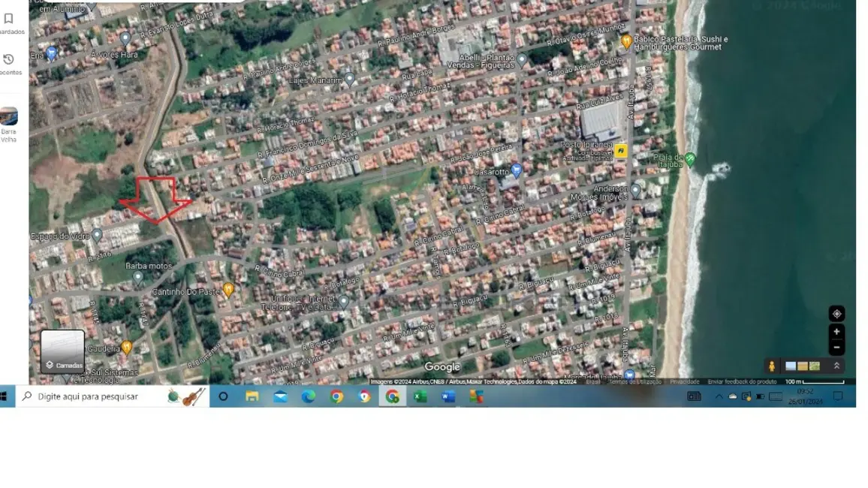Click the Pegman Street View icon
The width and height of the screenshot is (868, 488).
[773, 366]
